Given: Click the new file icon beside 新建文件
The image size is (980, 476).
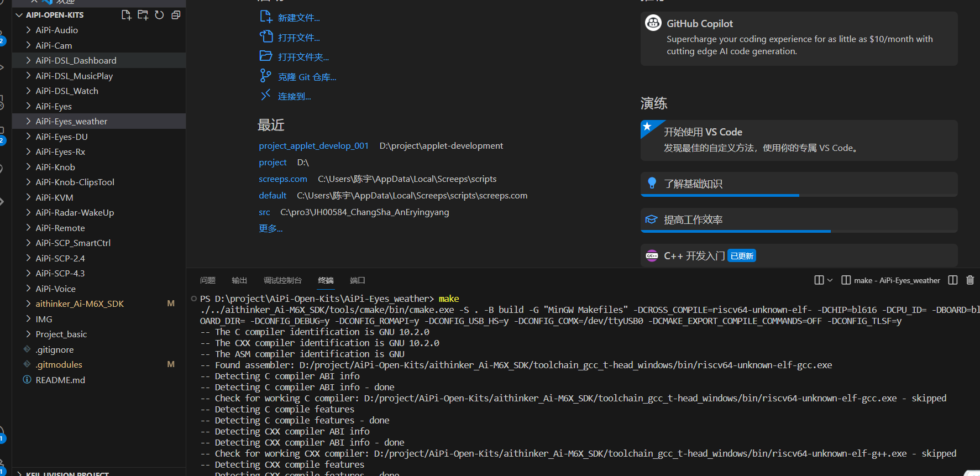Looking at the screenshot, I should coord(266,17).
